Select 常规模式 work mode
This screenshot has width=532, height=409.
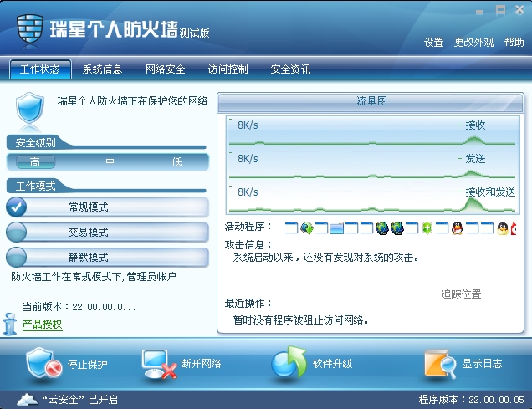[x=107, y=207]
